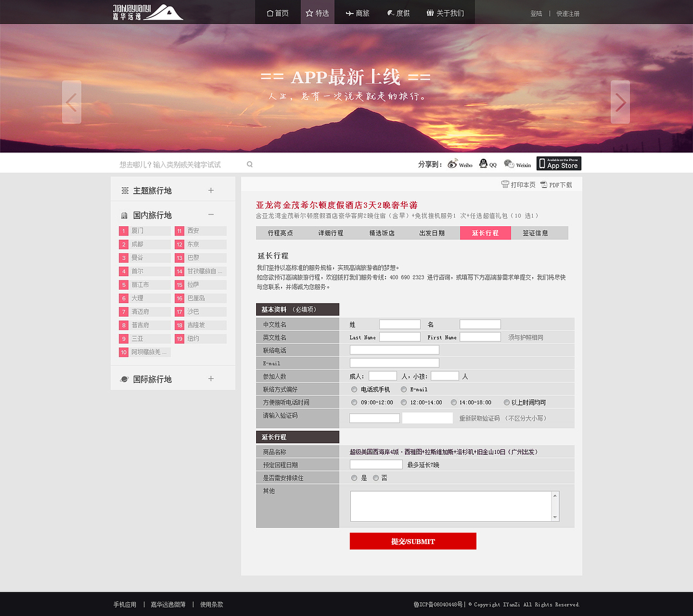Switch to 精选饭店 tab
693x616 pixels.
point(382,233)
